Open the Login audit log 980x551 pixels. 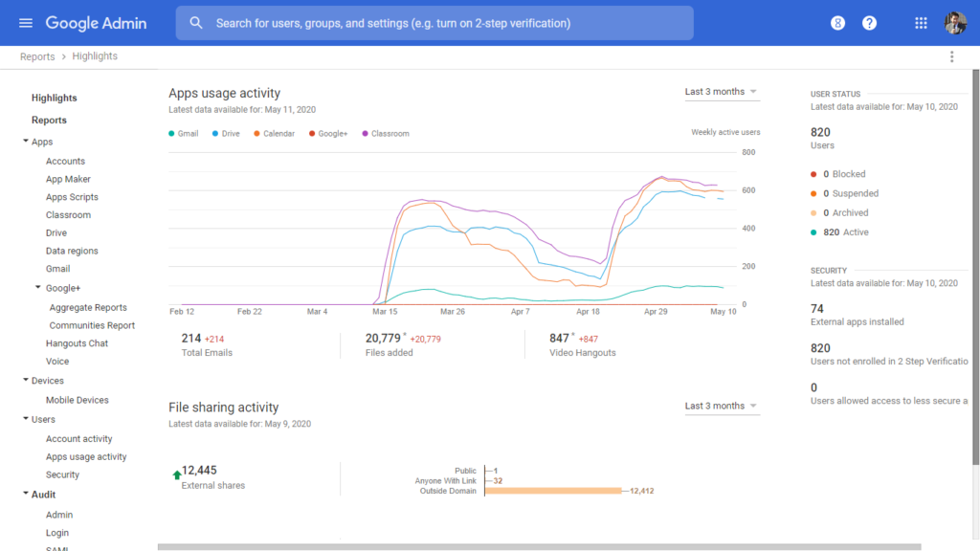[57, 533]
